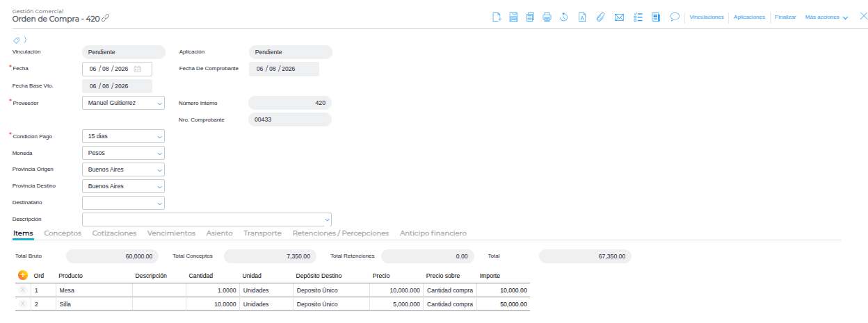The height and width of the screenshot is (323, 868).
Task: Switch to Retenciones / Percepciones tab
Action: 341,233
